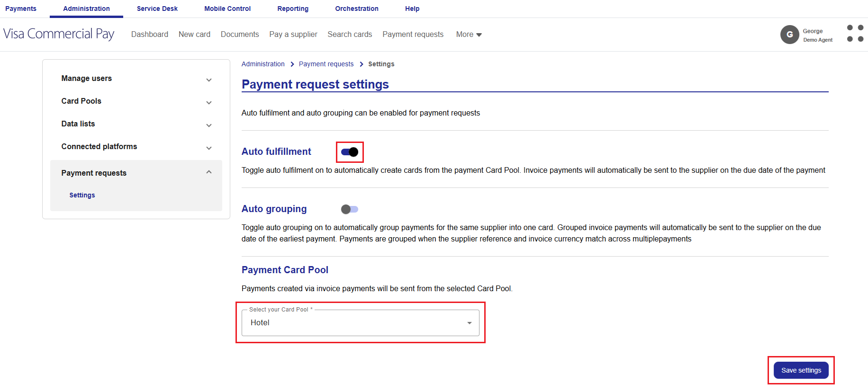Turn off the Auto fulfillment toggle

pos(350,152)
